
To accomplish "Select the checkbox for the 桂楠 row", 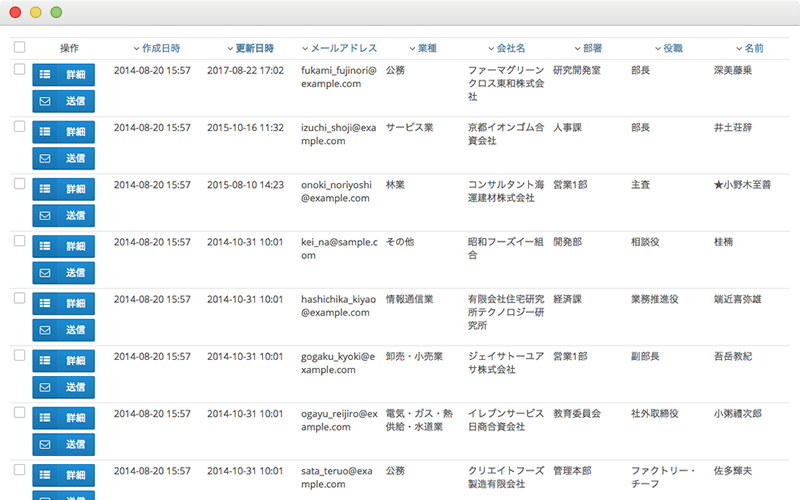I will (19, 240).
